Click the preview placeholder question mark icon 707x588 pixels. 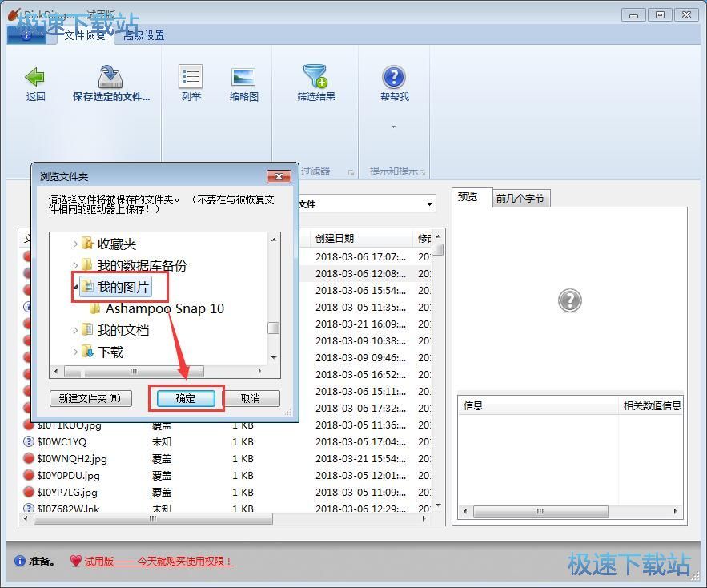pos(569,300)
